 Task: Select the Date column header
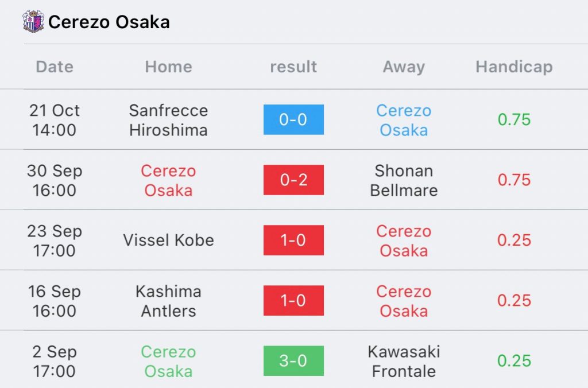[55, 67]
